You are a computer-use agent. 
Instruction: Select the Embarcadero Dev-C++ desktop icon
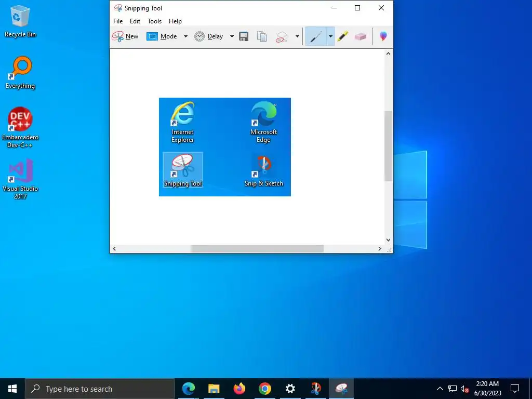[x=20, y=128]
